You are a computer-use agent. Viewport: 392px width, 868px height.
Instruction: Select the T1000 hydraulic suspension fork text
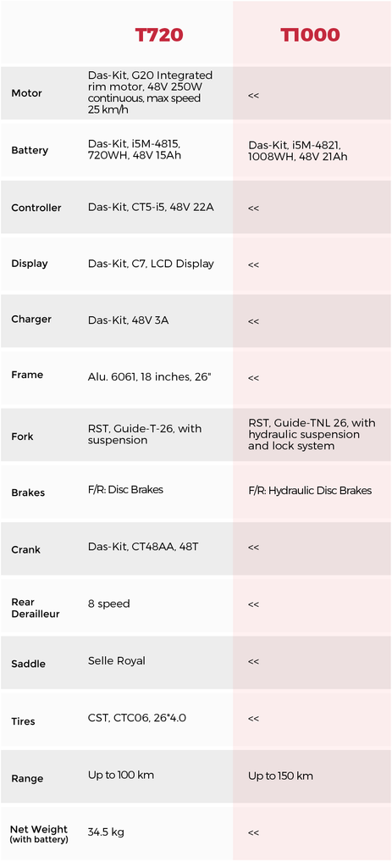tap(312, 435)
